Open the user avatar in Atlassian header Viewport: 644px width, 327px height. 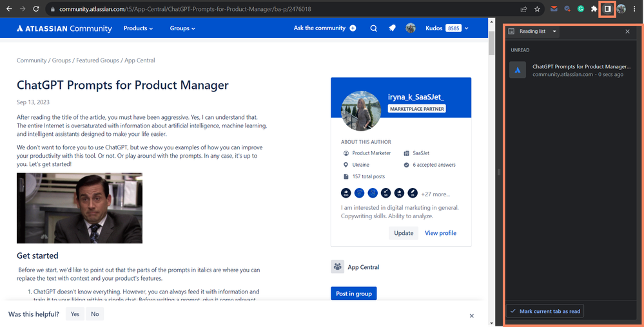(x=410, y=28)
